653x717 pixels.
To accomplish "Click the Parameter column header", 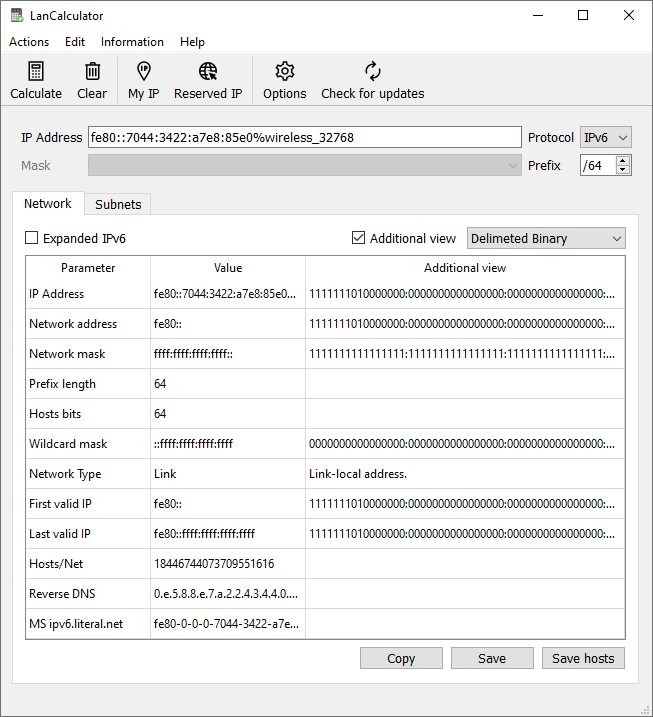I will (x=88, y=268).
